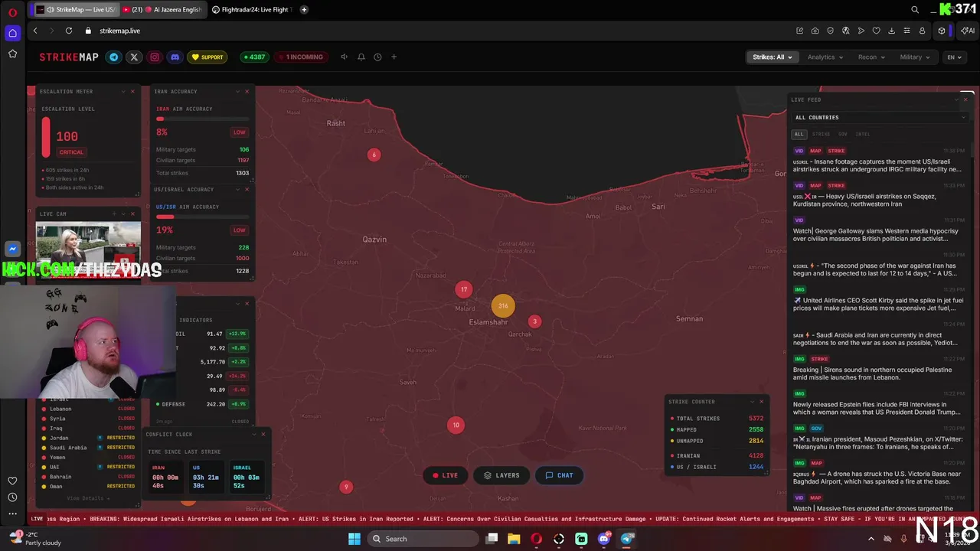Click the Iran aim accuracy progress bar

pos(202,119)
